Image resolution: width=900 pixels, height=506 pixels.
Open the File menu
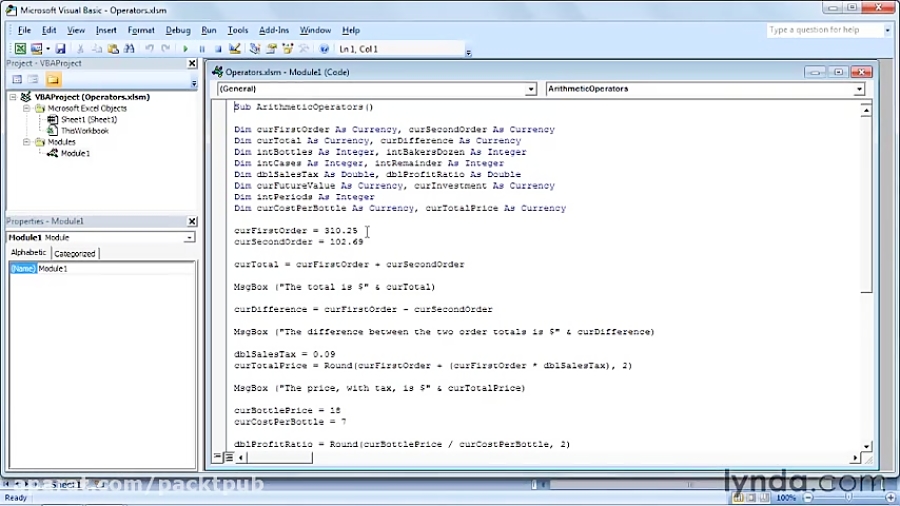pos(24,30)
